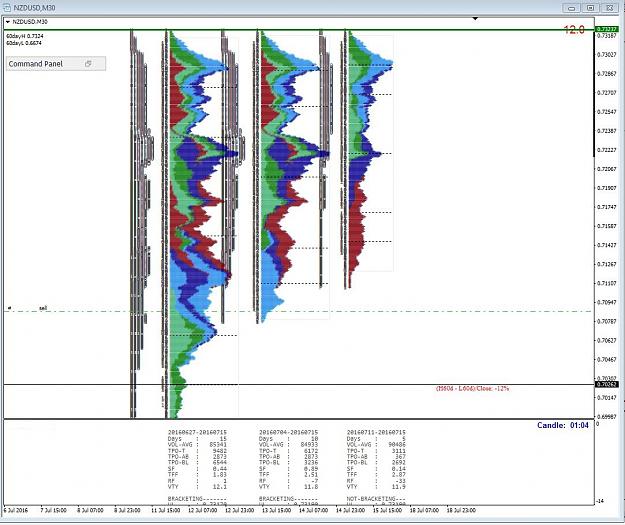The width and height of the screenshot is (625, 525).
Task: Click TPO-T value 9482
Action: coord(220,450)
